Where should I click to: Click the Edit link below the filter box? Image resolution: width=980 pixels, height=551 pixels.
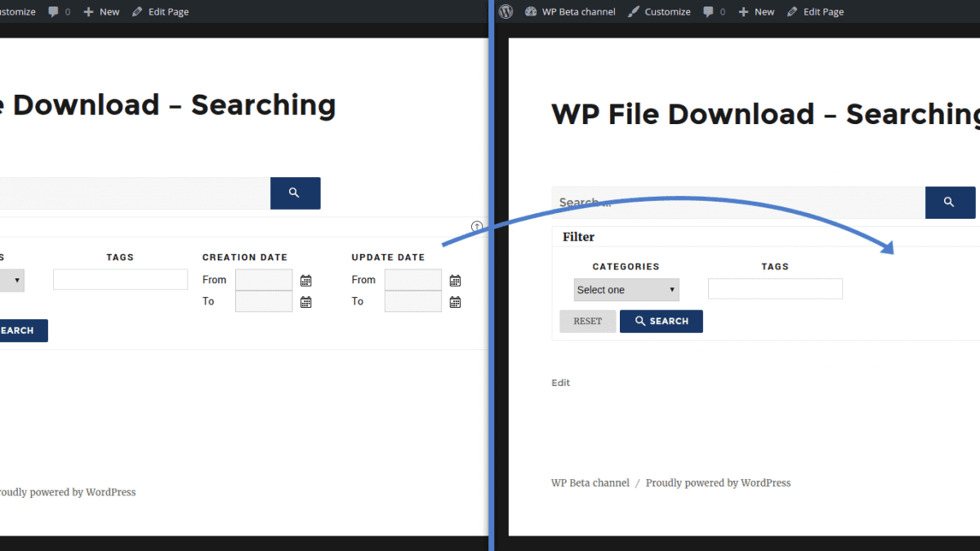pyautogui.click(x=561, y=383)
